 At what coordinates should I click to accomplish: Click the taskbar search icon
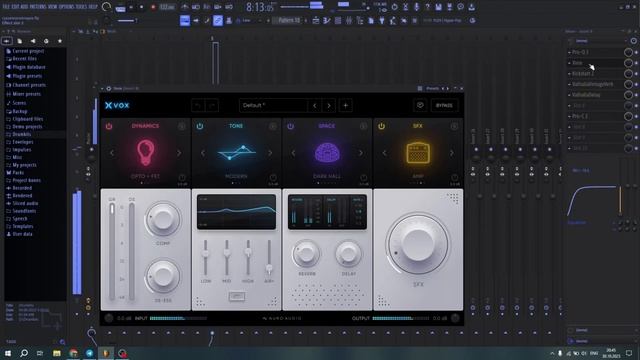(24, 353)
